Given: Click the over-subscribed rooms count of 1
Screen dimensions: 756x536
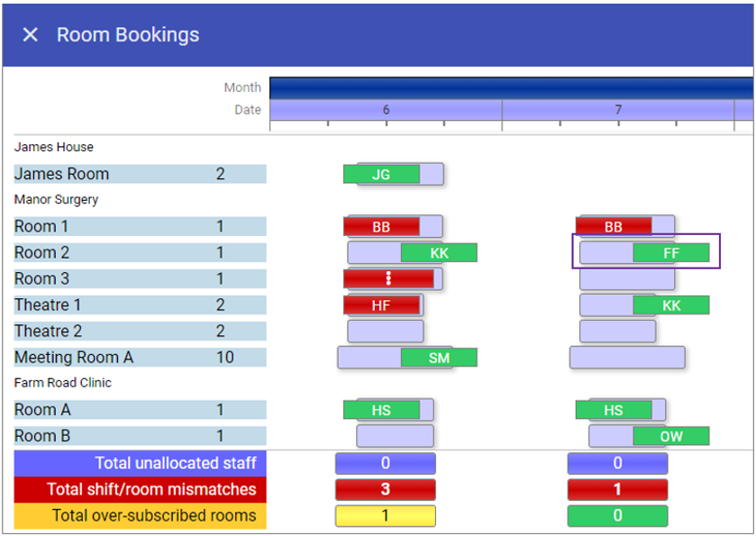Looking at the screenshot, I should [385, 516].
